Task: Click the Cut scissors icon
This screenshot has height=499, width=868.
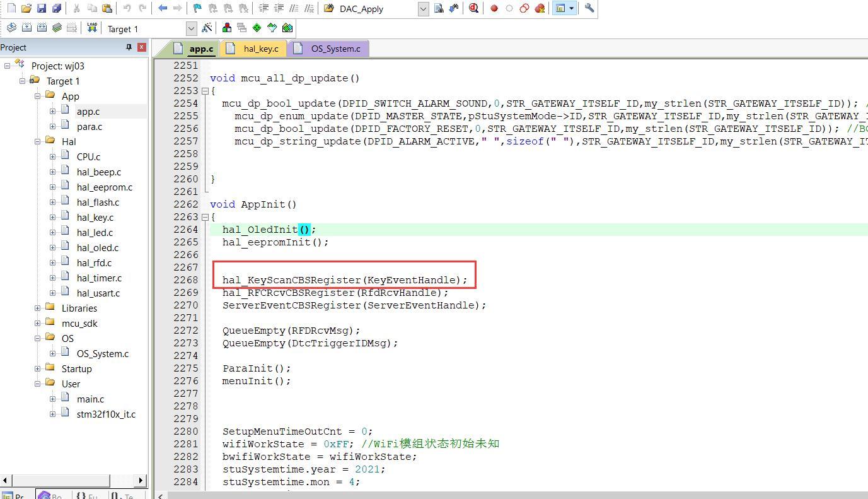Action: [x=77, y=9]
